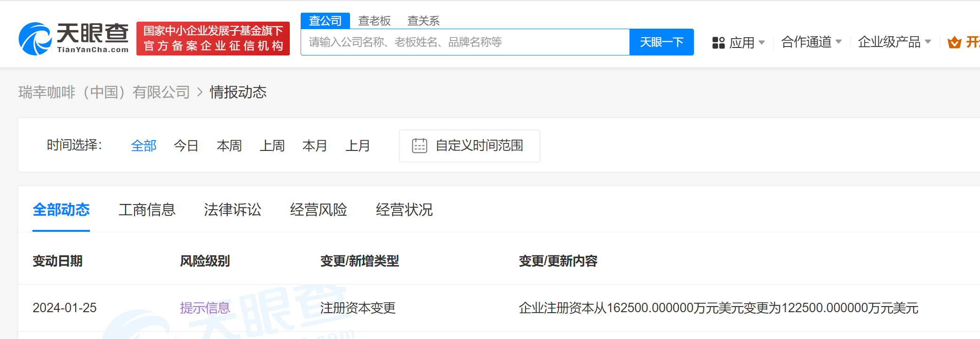Click the 风险级别 column header

(205, 261)
